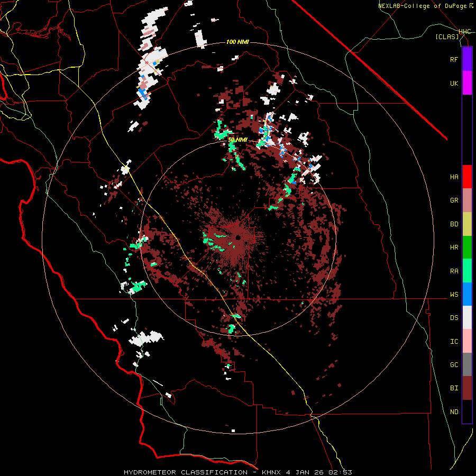This screenshot has width=476, height=476.
Task: Select the GC gray legend swatch
Action: [467, 364]
